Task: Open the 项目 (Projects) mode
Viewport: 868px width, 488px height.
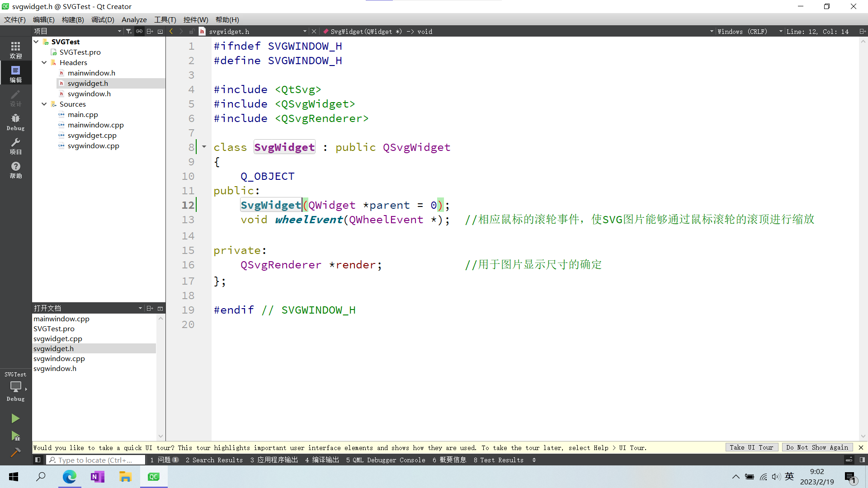Action: tap(15, 145)
